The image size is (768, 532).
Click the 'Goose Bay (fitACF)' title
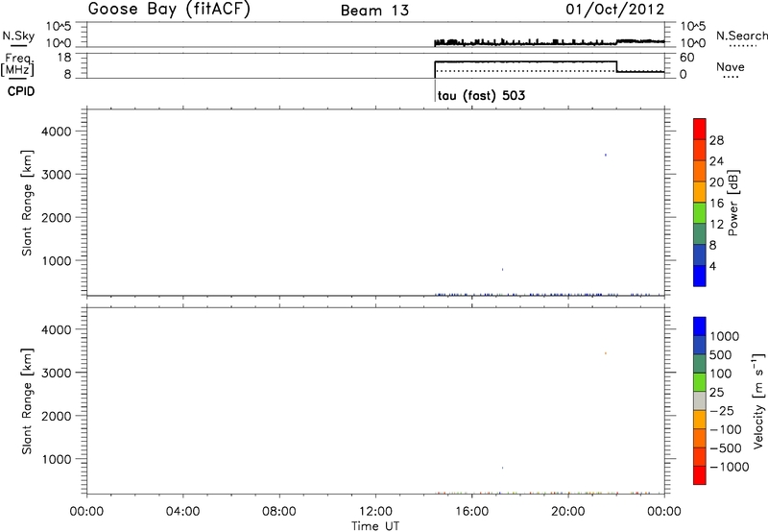click(169, 10)
